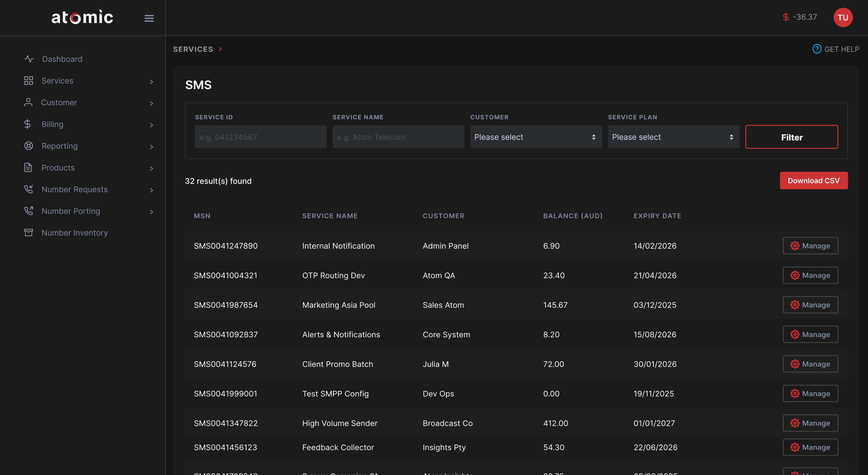Screen dimensions: 868x475
Task: Go to Services breadcrumb link
Action: (x=193, y=49)
